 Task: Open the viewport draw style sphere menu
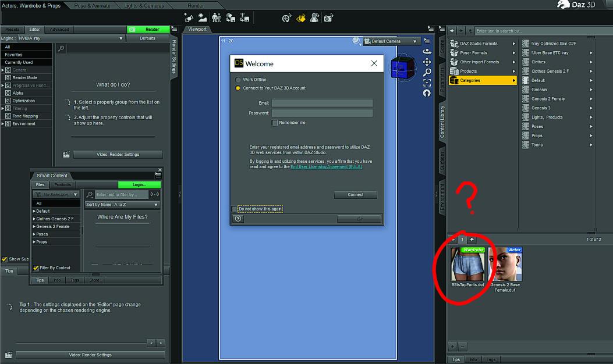(x=356, y=41)
